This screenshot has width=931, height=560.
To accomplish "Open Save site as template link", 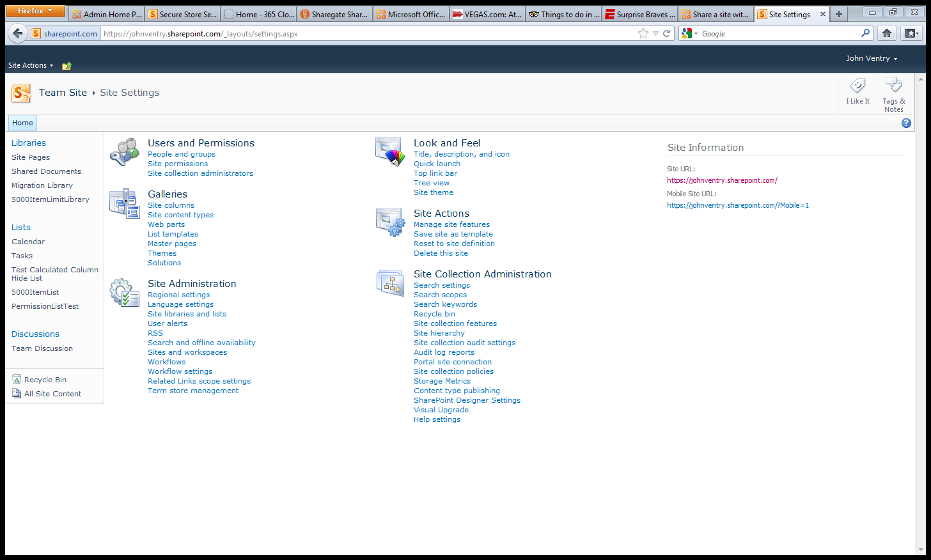I will (x=453, y=234).
